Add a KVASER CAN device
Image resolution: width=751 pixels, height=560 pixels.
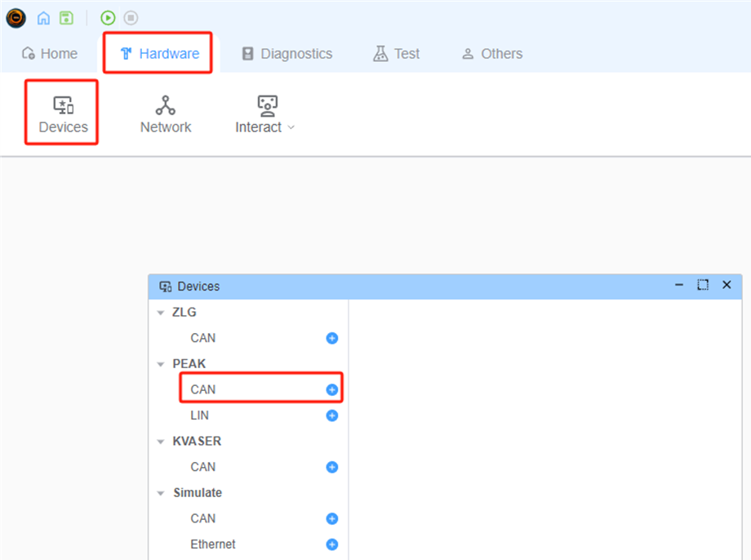(332, 467)
